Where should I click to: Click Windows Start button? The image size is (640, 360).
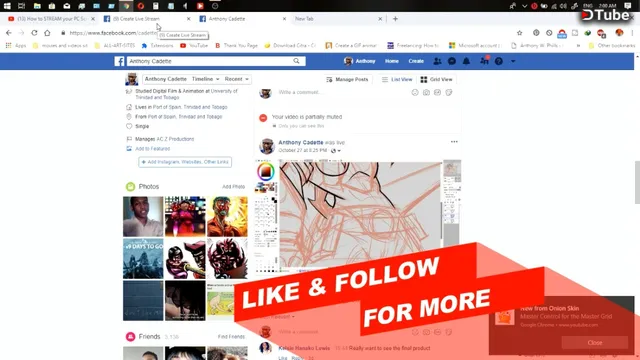click(7, 6)
